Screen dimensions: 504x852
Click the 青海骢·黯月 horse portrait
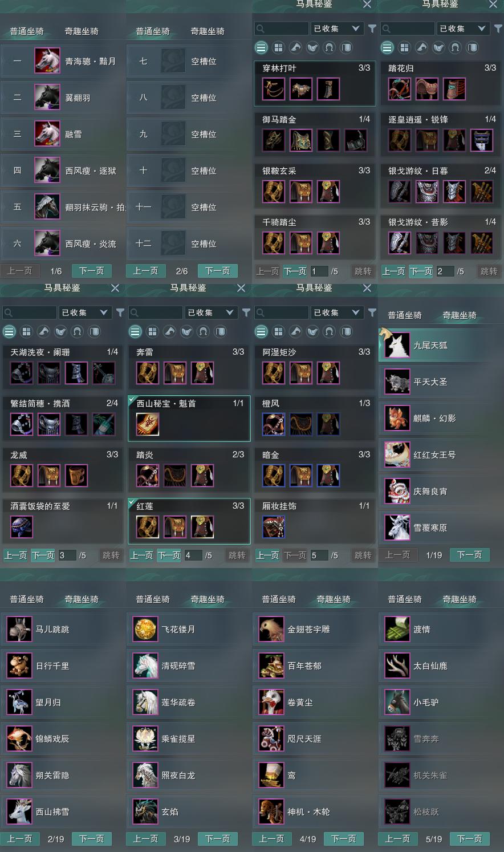click(x=47, y=61)
